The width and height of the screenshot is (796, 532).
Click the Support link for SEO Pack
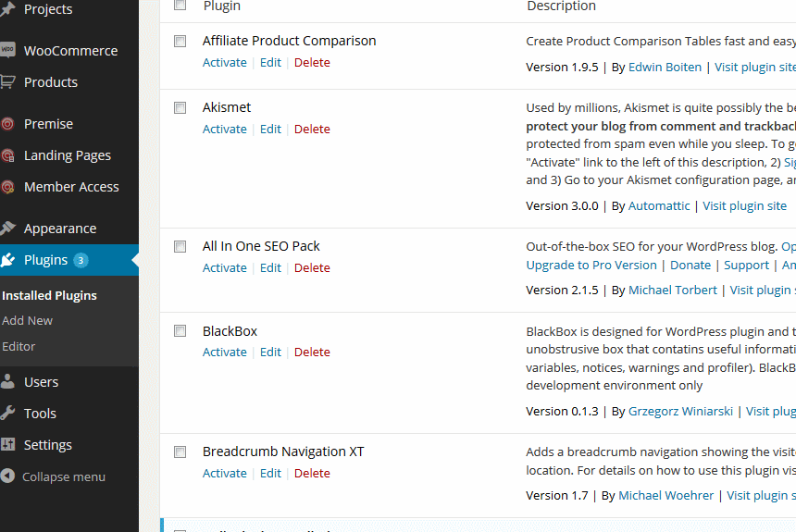coord(746,266)
